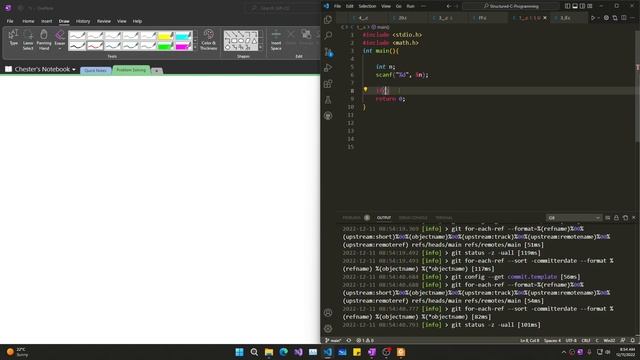Open VS Code Edit menu
Image resolution: width=640 pixels, height=360 pixels.
(349, 6)
